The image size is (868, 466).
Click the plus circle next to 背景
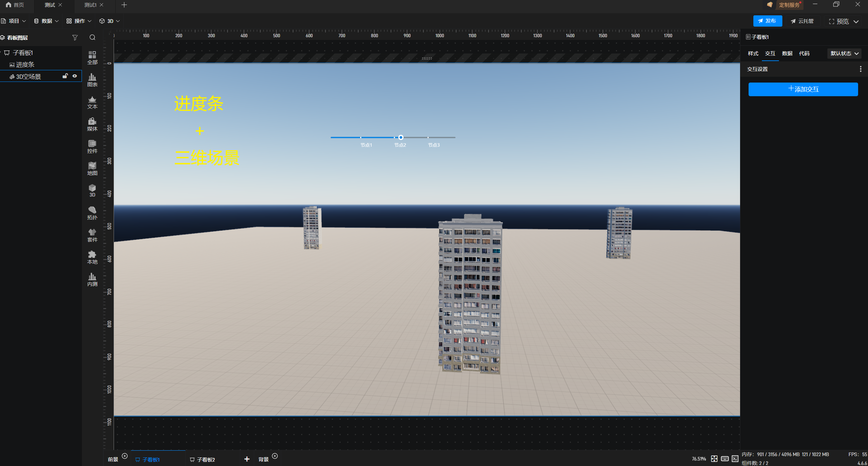pos(275,456)
